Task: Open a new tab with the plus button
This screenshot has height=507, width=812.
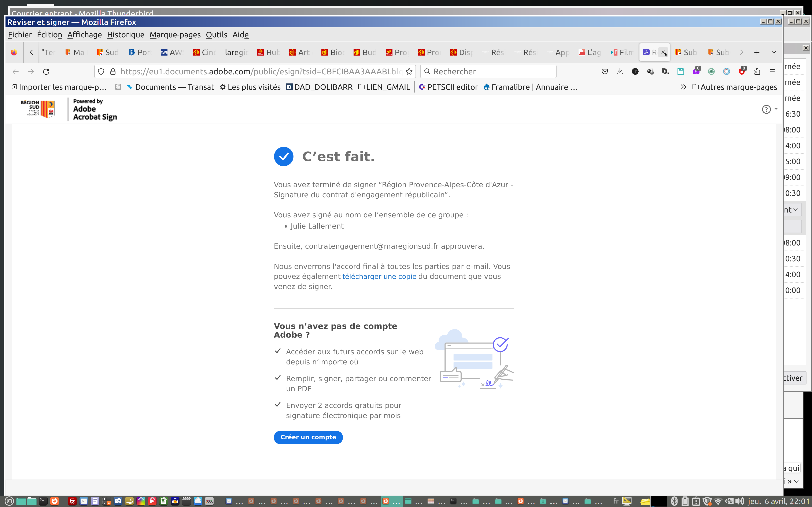Action: (x=757, y=52)
